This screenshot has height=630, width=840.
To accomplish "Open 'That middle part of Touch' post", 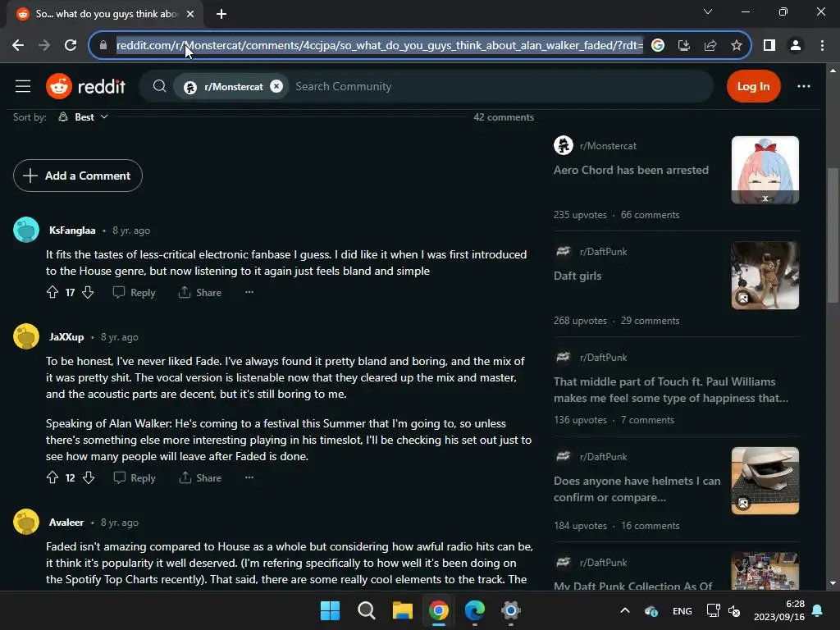I will pyautogui.click(x=671, y=390).
